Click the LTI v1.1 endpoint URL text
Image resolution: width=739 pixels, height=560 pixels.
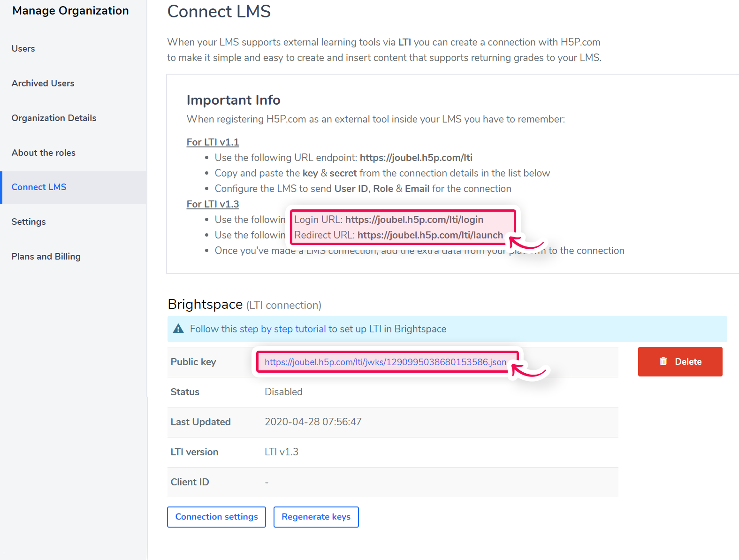coord(416,158)
